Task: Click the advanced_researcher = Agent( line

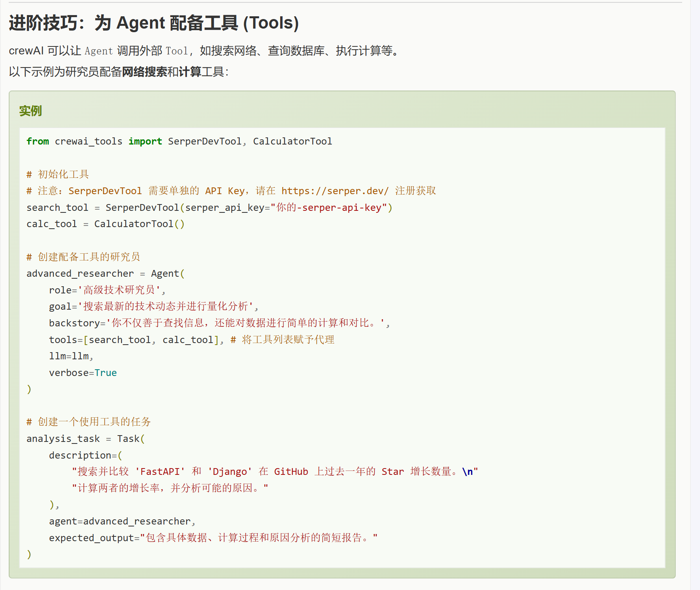Action: click(106, 274)
